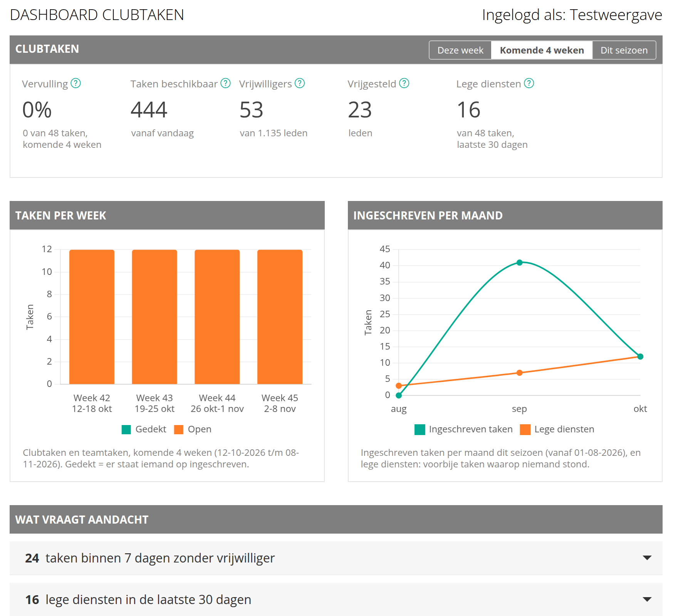Click the Week 45 orange bar
Image resolution: width=678 pixels, height=616 pixels.
(280, 317)
